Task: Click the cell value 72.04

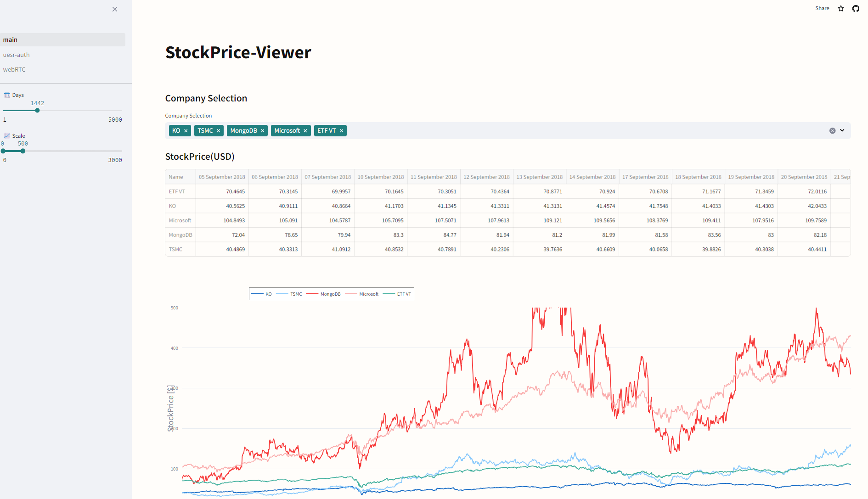Action: pyautogui.click(x=222, y=235)
